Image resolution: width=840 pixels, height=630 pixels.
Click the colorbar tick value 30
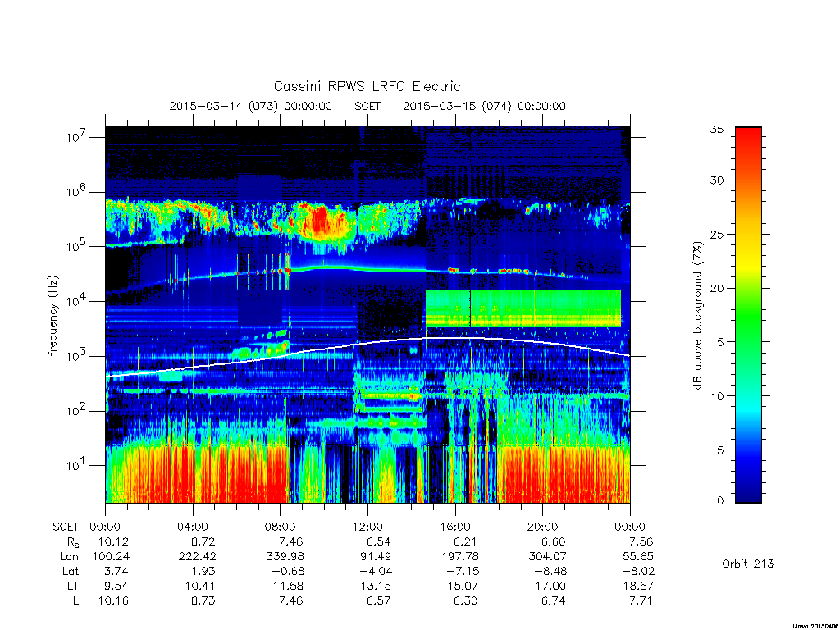717,180
